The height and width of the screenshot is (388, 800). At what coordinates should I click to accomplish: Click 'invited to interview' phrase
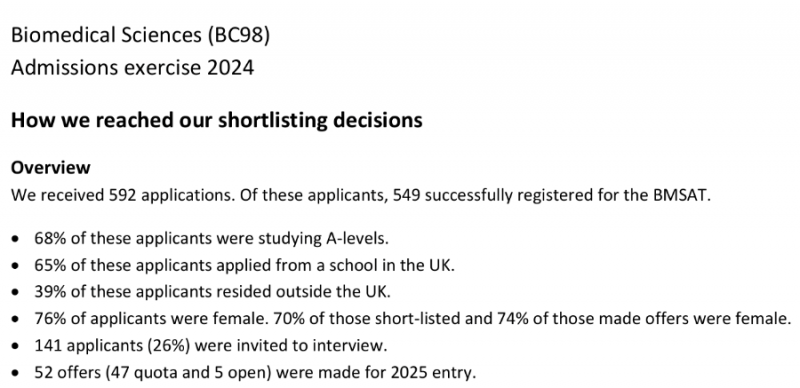[311, 346]
